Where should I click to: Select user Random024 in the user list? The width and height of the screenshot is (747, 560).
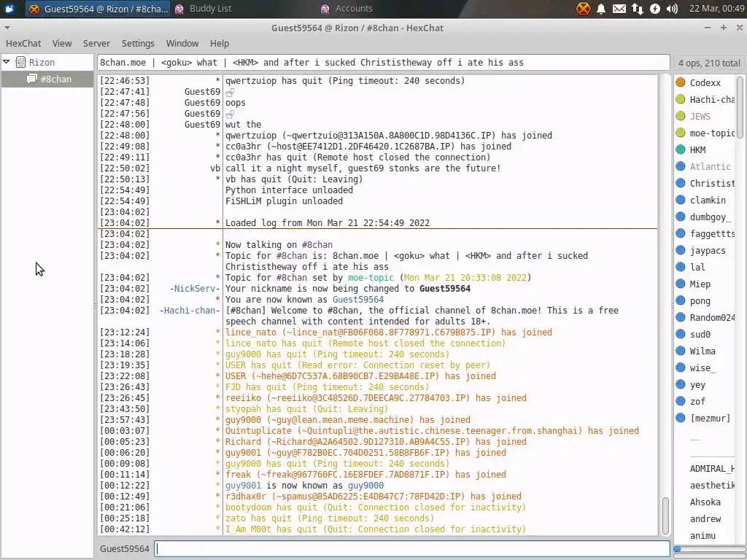click(712, 317)
